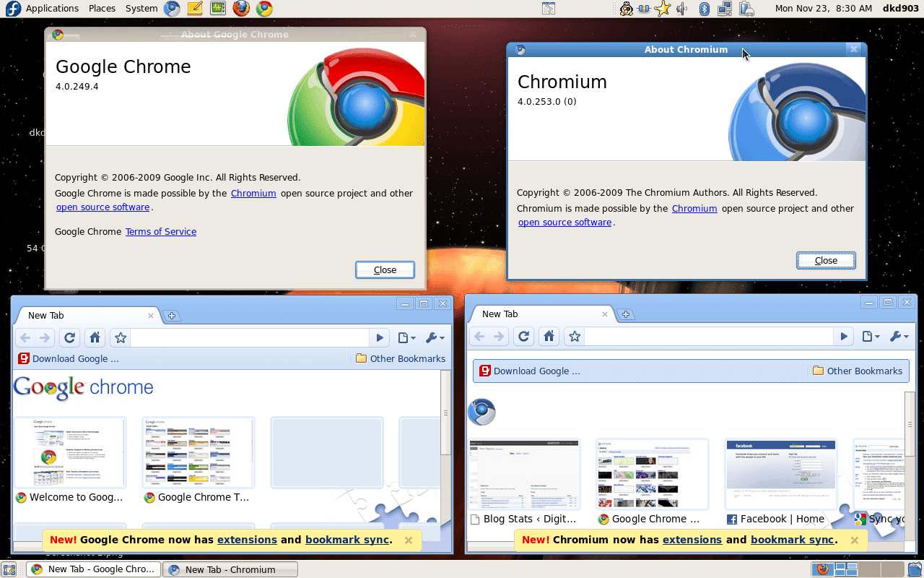The width and height of the screenshot is (924, 578).
Task: Start Google Chrome from the panel launcher
Action: 263,8
